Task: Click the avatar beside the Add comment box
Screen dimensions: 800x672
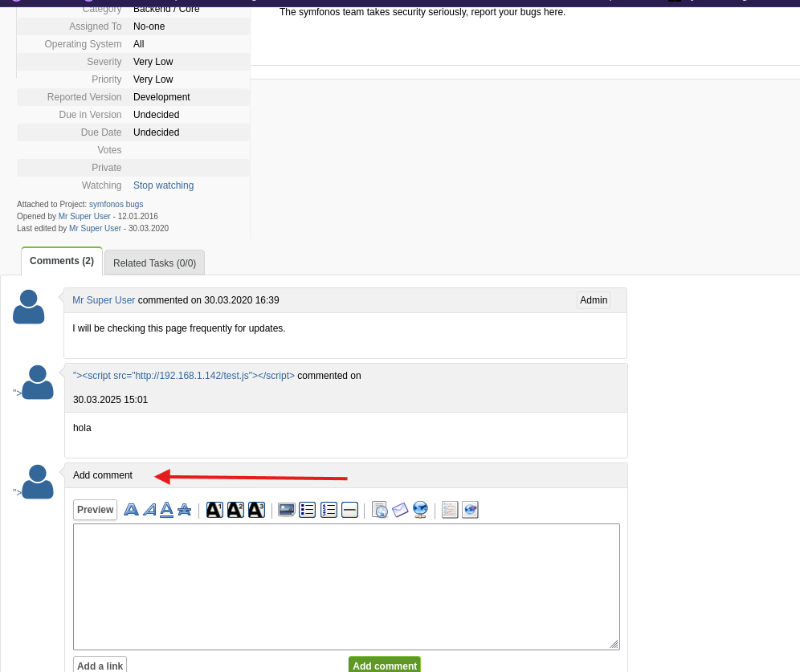Action: pos(38,482)
